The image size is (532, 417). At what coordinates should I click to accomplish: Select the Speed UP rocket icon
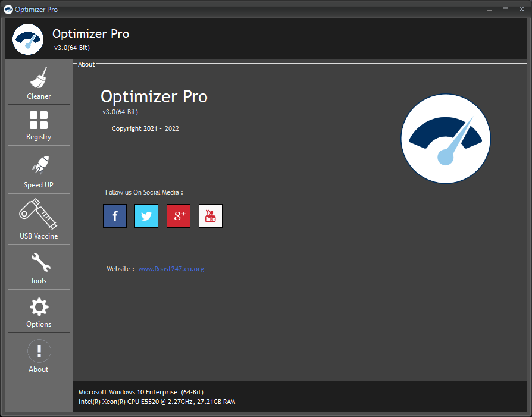(x=40, y=165)
